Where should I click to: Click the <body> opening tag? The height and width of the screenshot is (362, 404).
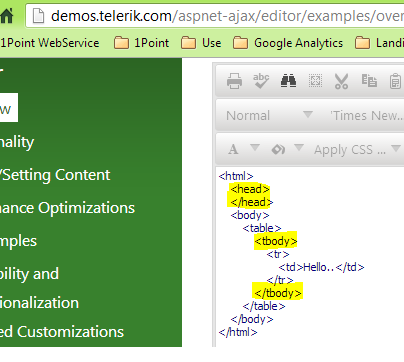(250, 215)
